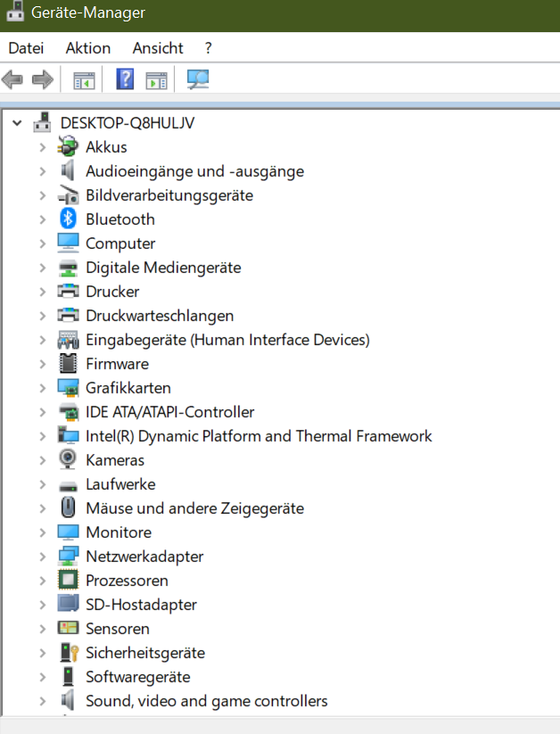Click the Kameras webcam icon
The image size is (560, 734).
pos(68,458)
